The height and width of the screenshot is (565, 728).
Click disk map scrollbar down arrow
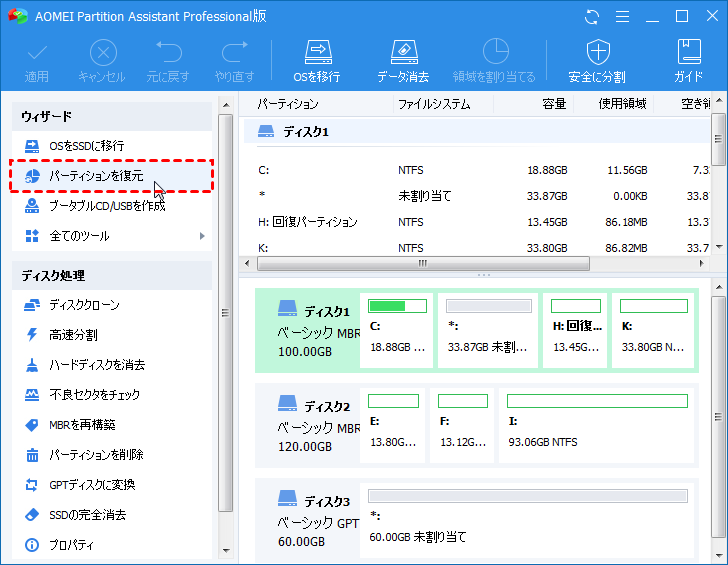click(719, 555)
